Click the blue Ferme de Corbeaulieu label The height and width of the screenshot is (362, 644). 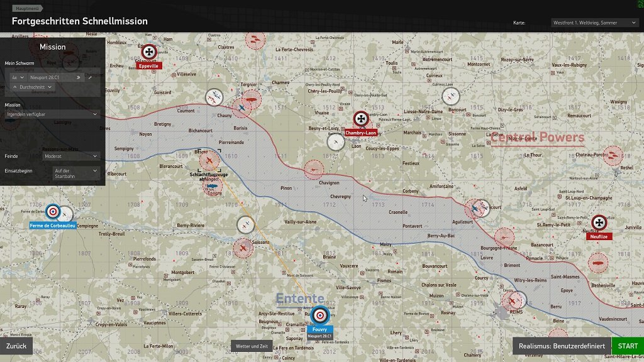[53, 226]
